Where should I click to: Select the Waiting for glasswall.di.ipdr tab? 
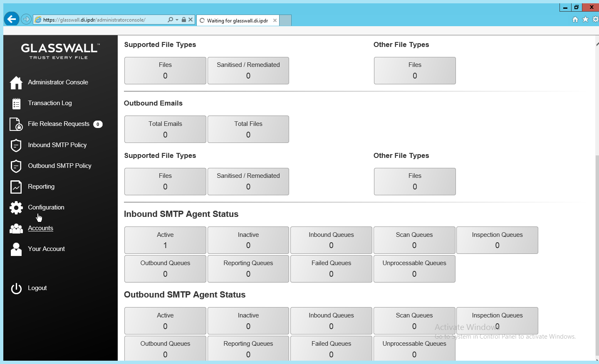point(237,20)
